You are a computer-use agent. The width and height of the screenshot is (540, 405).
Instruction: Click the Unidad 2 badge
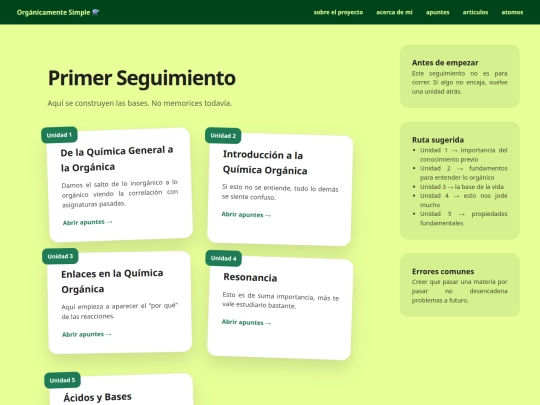[x=223, y=136]
